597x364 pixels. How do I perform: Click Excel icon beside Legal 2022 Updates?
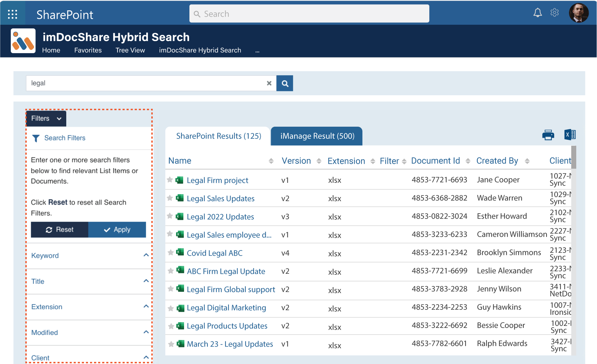click(180, 217)
